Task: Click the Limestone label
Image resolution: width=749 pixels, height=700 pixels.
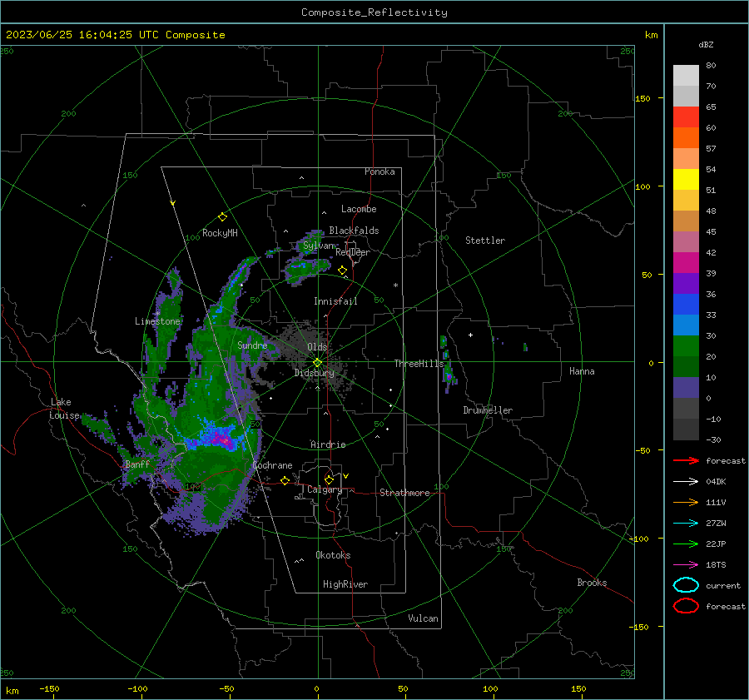Action: [157, 321]
